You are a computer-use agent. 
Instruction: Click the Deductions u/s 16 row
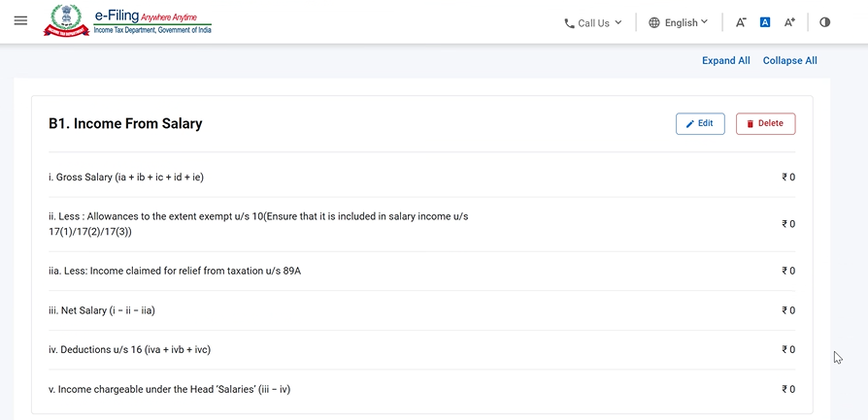129,349
